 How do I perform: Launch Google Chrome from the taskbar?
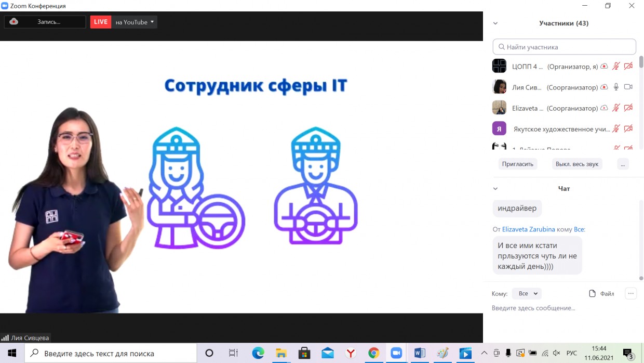373,353
